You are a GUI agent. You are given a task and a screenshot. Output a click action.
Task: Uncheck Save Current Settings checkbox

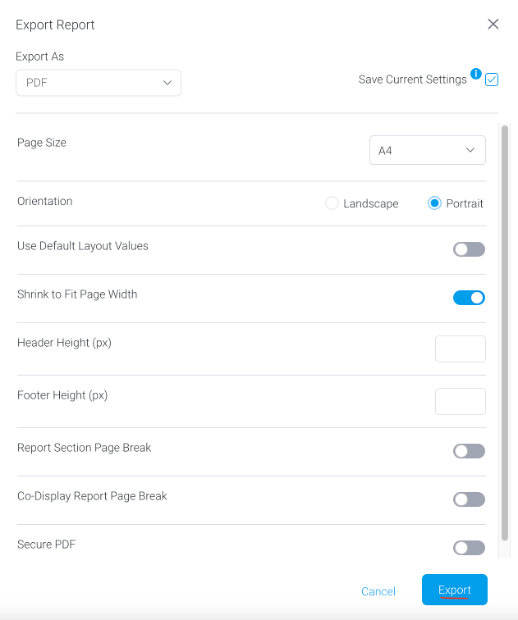click(492, 79)
